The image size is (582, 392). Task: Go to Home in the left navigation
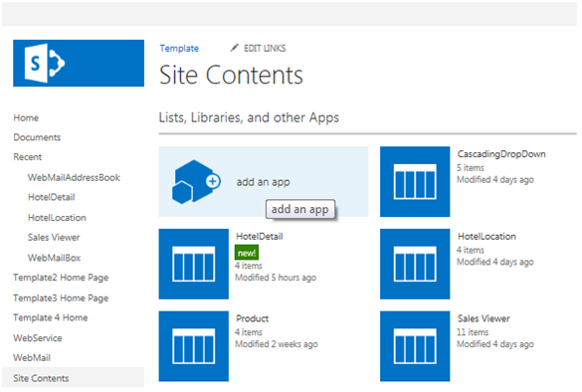click(26, 118)
